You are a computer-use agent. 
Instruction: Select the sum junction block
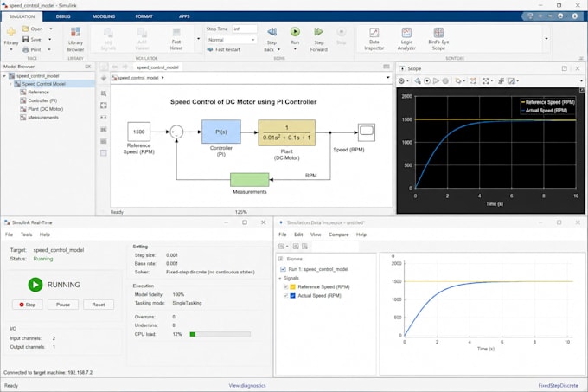click(176, 132)
